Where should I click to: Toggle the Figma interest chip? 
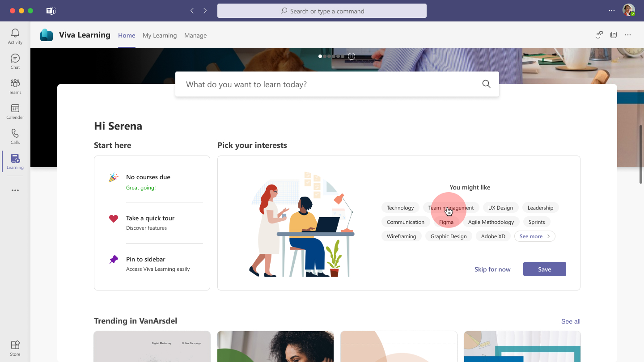point(446,222)
